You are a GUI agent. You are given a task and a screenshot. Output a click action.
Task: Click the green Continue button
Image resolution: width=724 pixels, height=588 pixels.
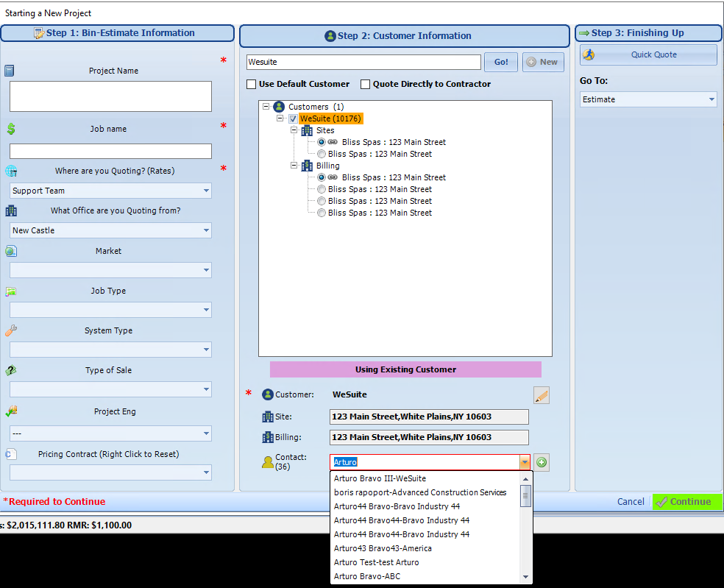pyautogui.click(x=686, y=502)
